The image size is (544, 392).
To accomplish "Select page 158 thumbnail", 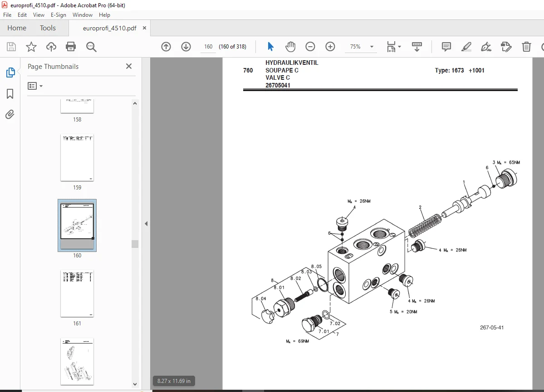I will pyautogui.click(x=77, y=106).
